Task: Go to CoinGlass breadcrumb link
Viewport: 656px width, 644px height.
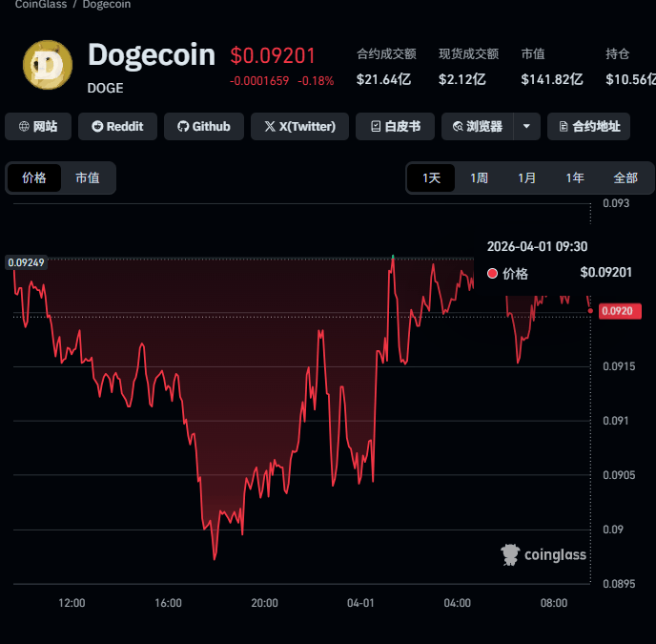Action: click(40, 5)
